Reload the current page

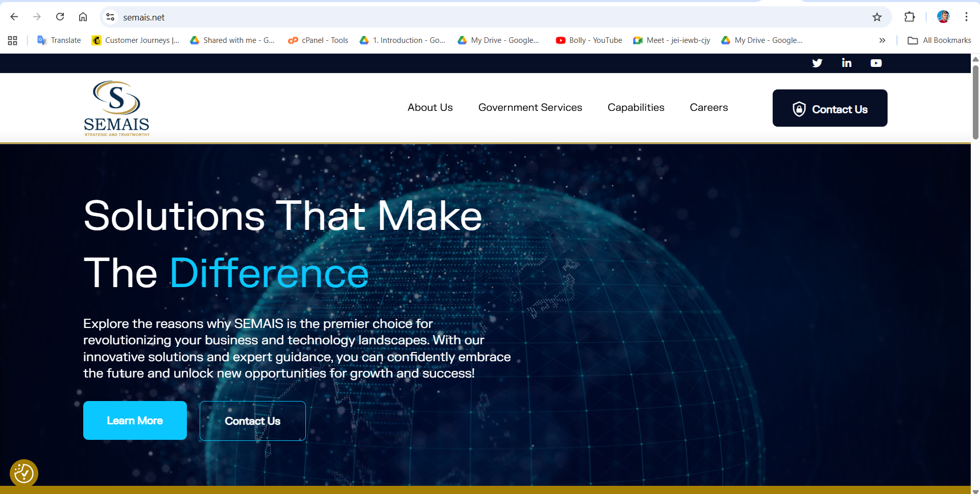click(60, 17)
